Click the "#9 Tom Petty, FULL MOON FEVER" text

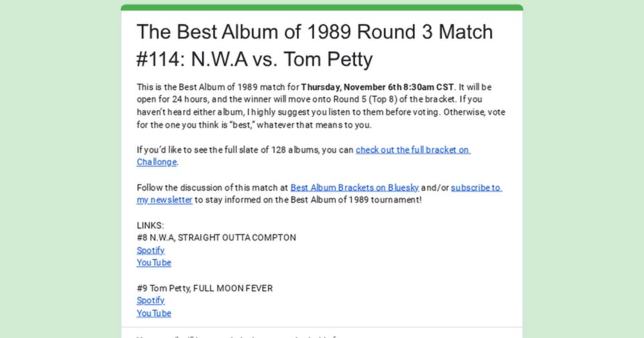pos(204,288)
